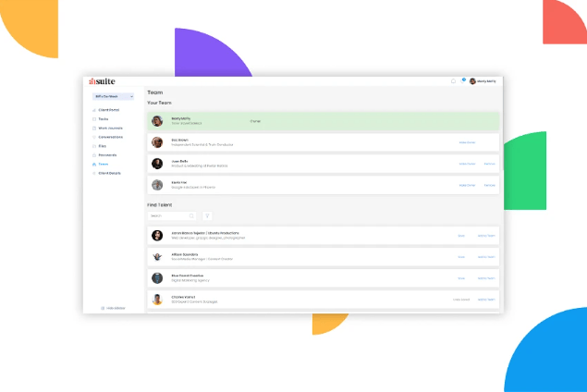Viewport: 587px width, 392px height.
Task: Open the messages icon with blue badge
Action: 462,80
